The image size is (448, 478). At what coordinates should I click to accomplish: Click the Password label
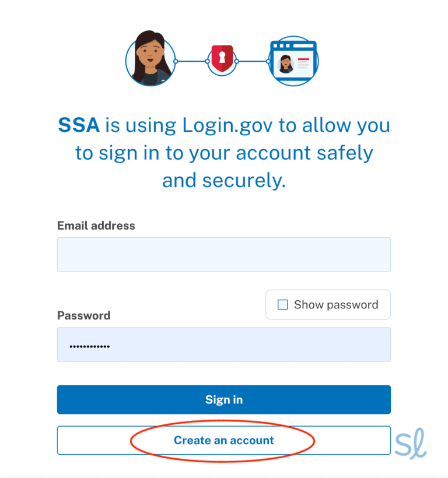coord(83,315)
